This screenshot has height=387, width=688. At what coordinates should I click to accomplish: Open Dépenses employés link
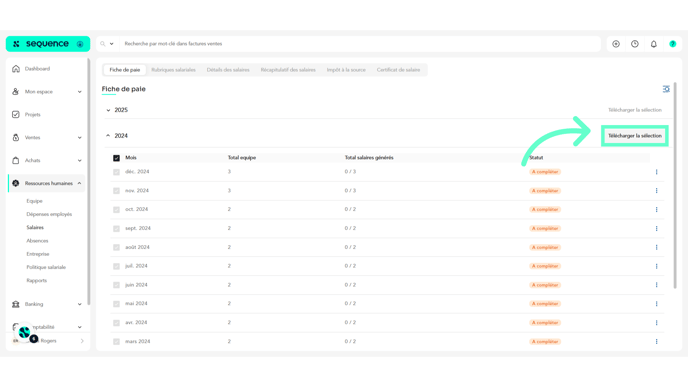[49, 214]
